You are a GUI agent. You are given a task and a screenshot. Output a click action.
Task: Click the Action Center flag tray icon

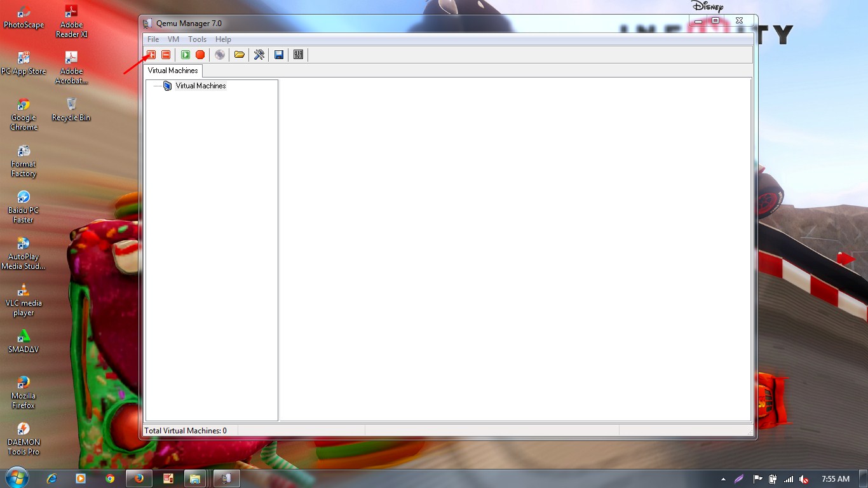coord(757,479)
